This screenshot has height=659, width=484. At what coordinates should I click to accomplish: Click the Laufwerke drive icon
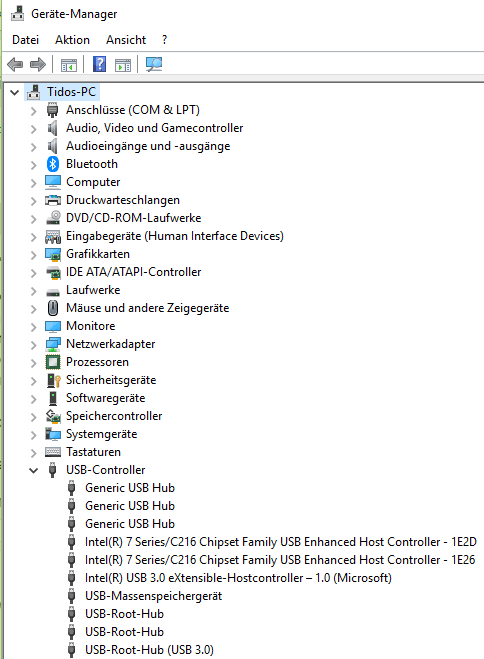coord(53,292)
